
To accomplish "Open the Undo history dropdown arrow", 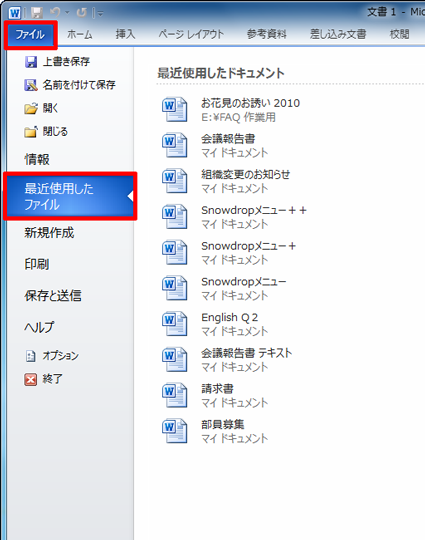I will [x=67, y=13].
